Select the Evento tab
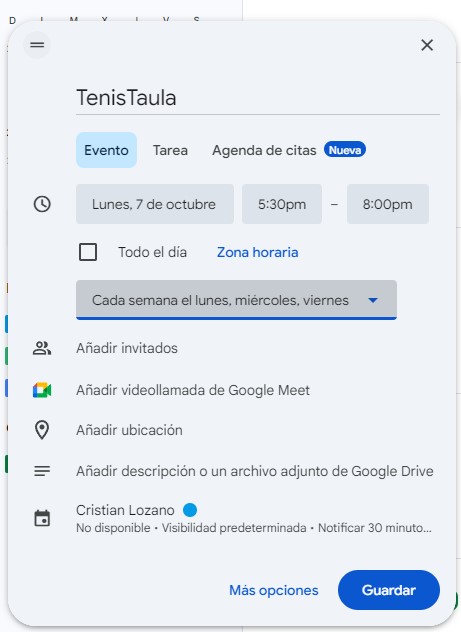 click(106, 150)
